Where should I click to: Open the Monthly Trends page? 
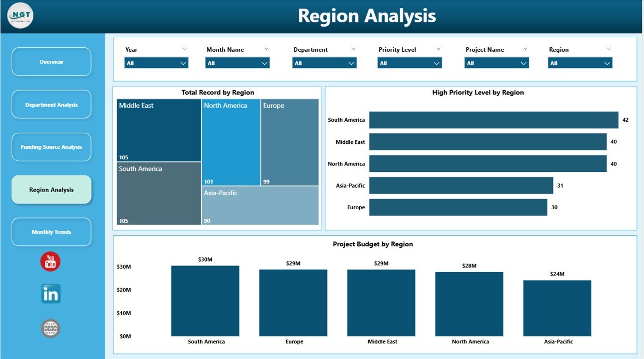[51, 232]
